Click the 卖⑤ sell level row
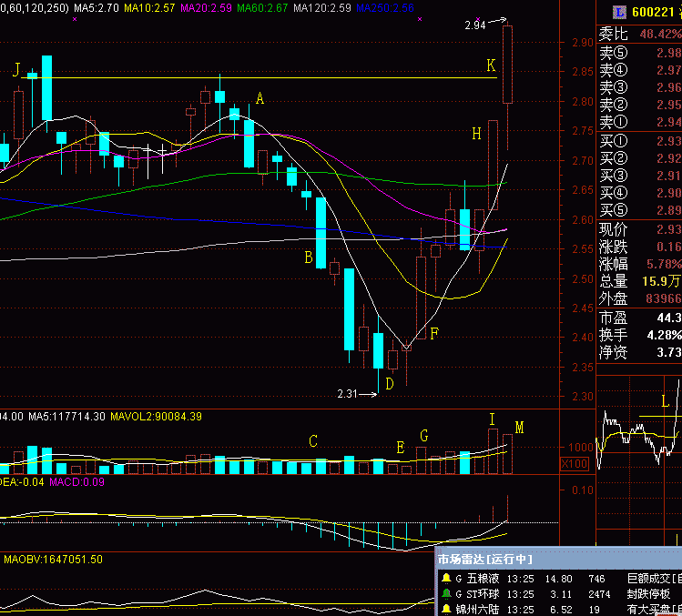Screen dimensions: 682x616 [x=639, y=52]
